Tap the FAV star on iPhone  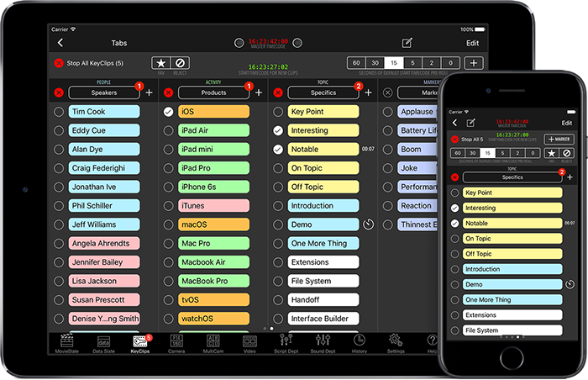[551, 153]
